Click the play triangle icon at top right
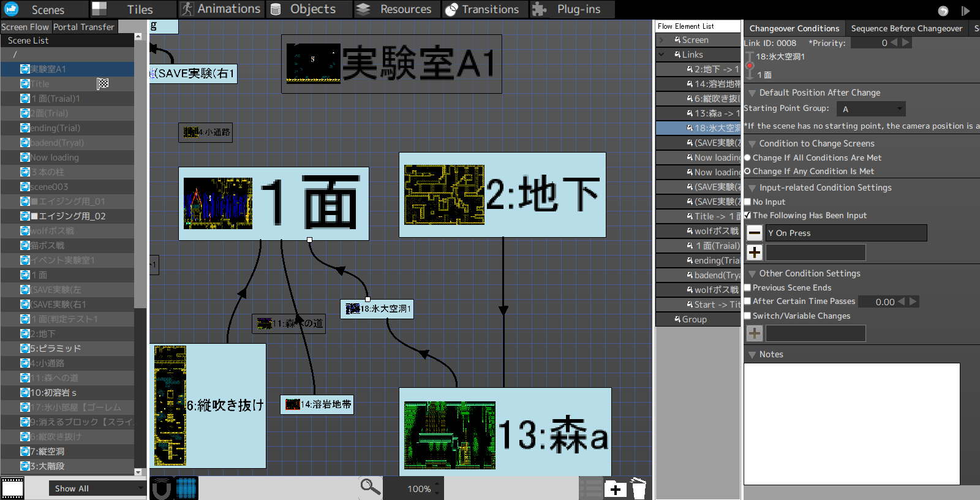980x500 pixels. (x=965, y=10)
